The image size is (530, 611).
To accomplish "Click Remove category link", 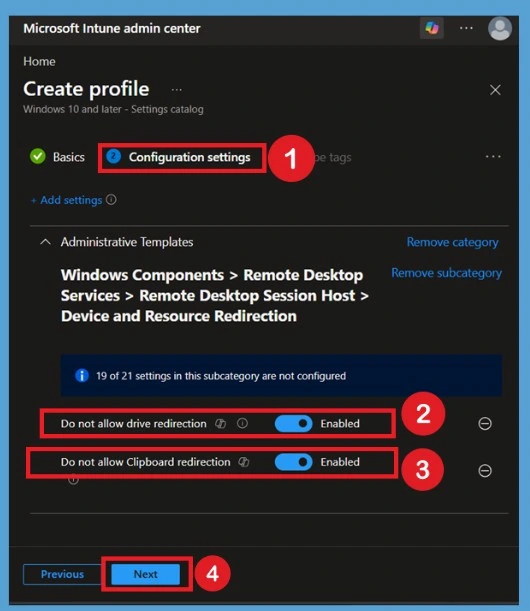I will click(x=452, y=242).
